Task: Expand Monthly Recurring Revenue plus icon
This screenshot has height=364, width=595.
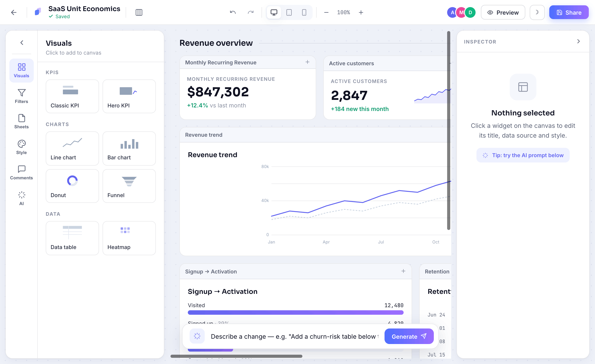Action: [x=307, y=62]
